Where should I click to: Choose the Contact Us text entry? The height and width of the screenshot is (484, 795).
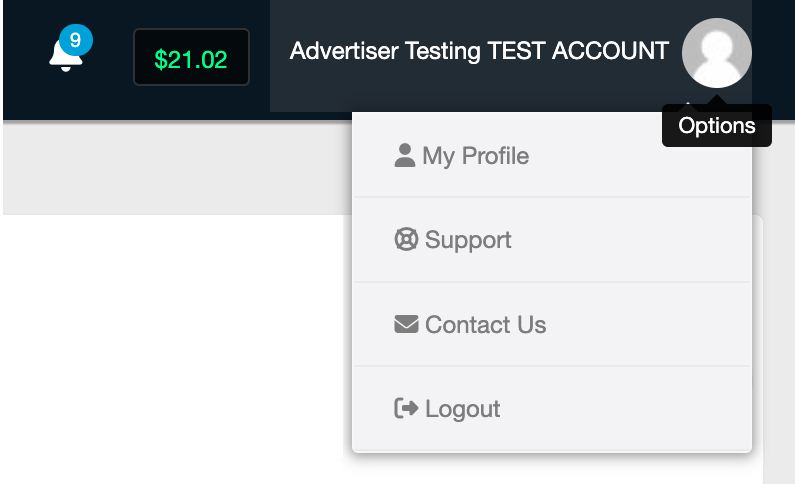[486, 325]
